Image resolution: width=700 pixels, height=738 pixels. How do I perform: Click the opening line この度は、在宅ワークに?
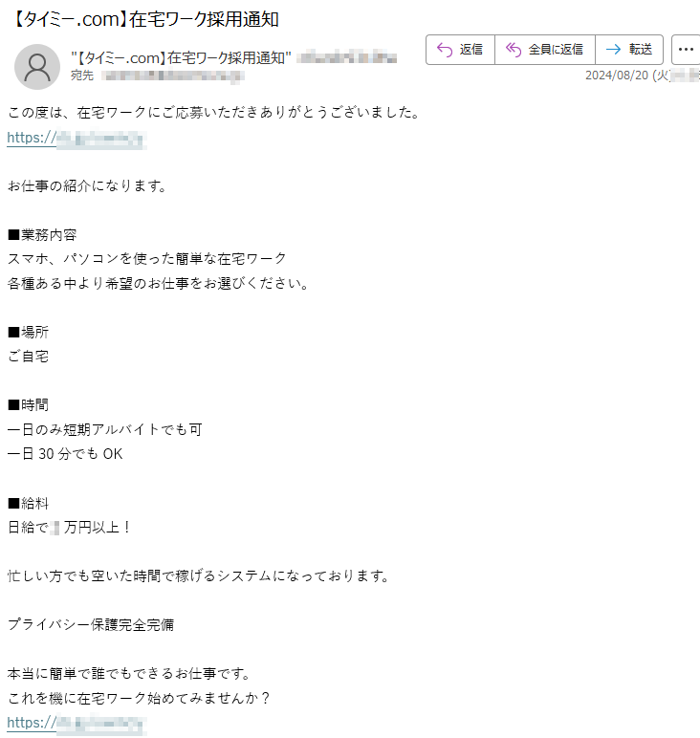point(214,113)
